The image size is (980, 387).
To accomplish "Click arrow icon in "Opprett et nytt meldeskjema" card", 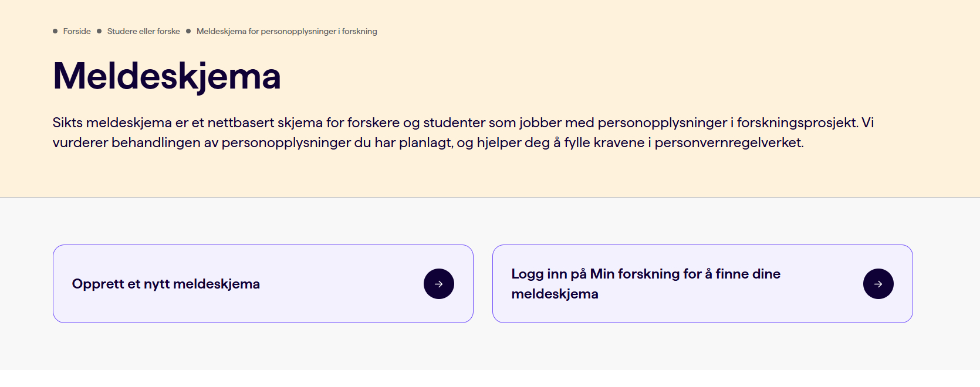I will click(x=439, y=284).
